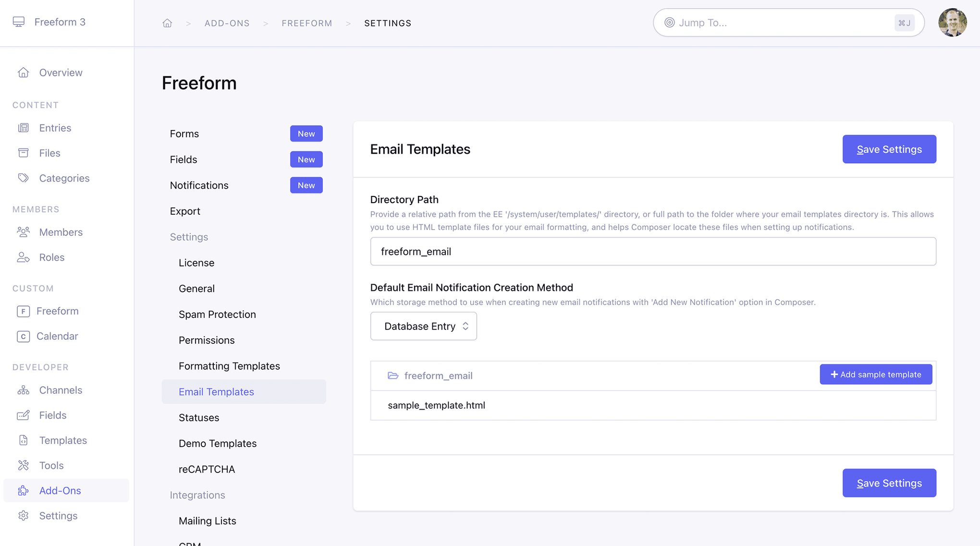Click inside the Directory Path field
Screen dimensions: 980x546
(x=653, y=251)
